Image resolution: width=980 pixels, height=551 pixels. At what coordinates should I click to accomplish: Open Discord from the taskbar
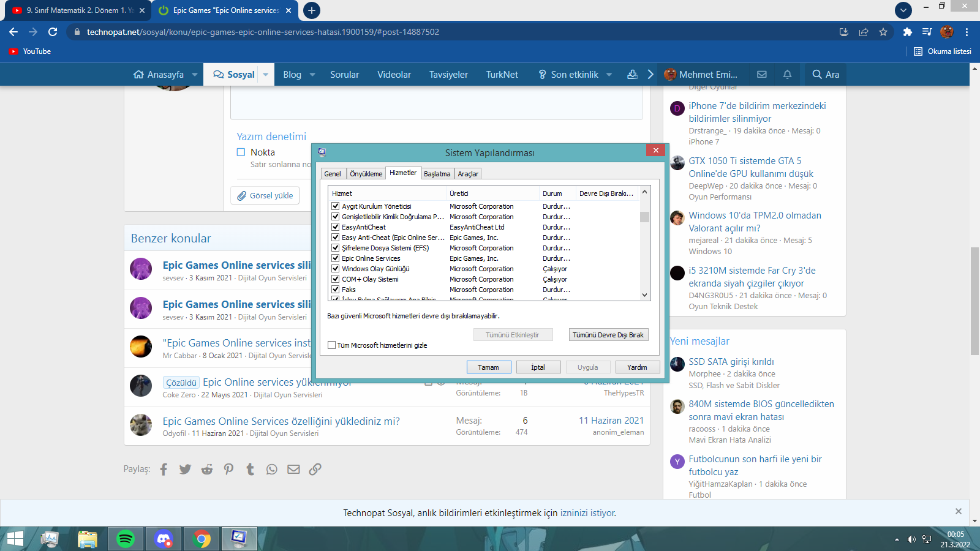click(x=164, y=539)
